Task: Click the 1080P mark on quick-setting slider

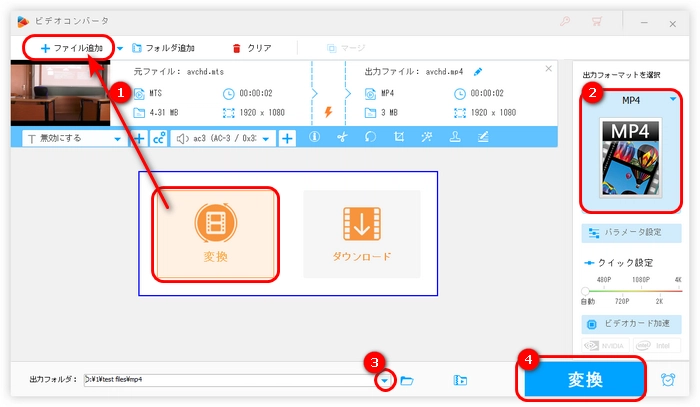Action: point(632,281)
